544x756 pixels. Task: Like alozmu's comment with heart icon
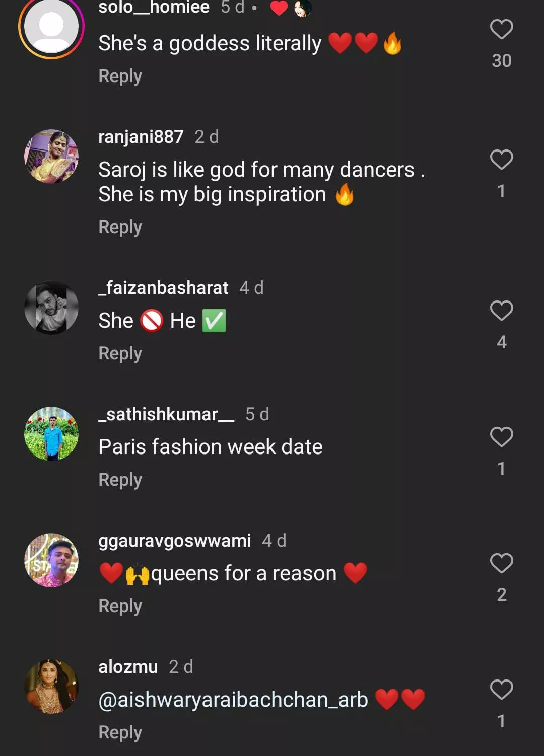(501, 690)
